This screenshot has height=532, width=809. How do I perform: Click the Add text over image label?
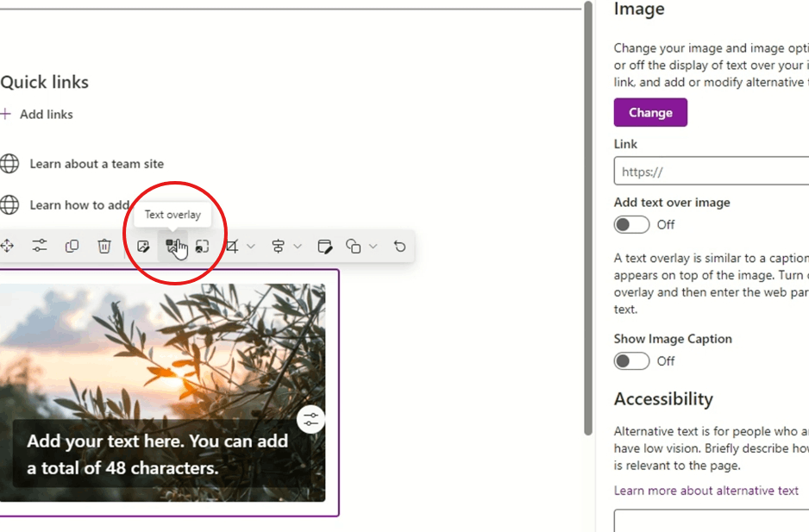tap(672, 203)
